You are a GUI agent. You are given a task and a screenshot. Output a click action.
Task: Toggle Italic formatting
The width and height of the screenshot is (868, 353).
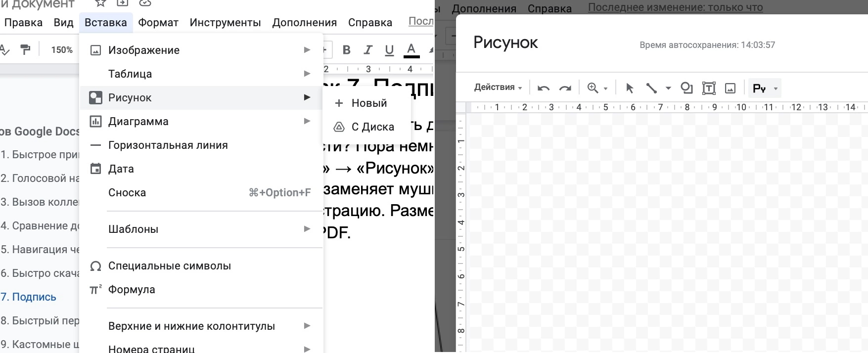[367, 50]
